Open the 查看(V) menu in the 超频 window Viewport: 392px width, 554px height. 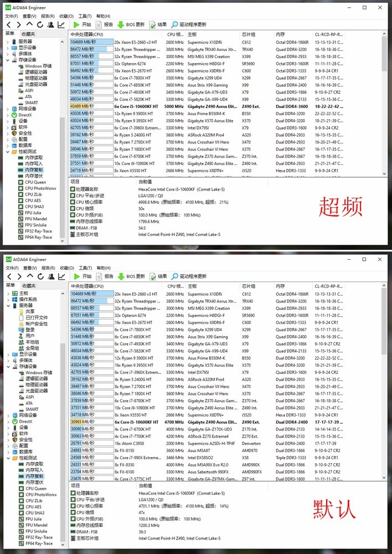point(29,16)
